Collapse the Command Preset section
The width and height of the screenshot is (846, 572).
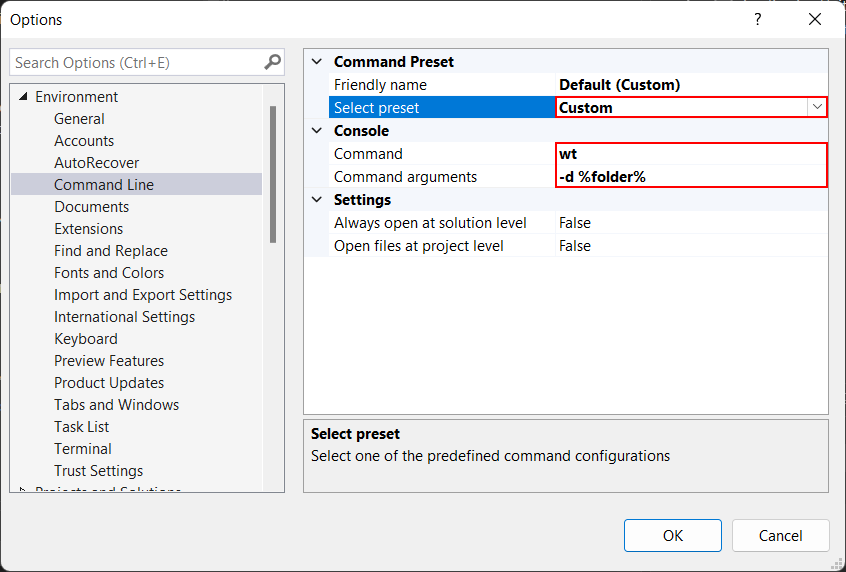coord(317,62)
